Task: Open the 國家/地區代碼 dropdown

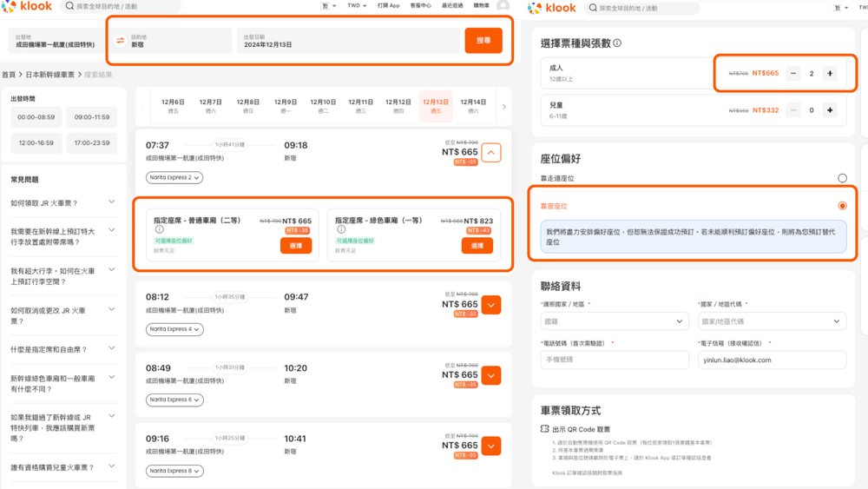Action: pos(772,321)
